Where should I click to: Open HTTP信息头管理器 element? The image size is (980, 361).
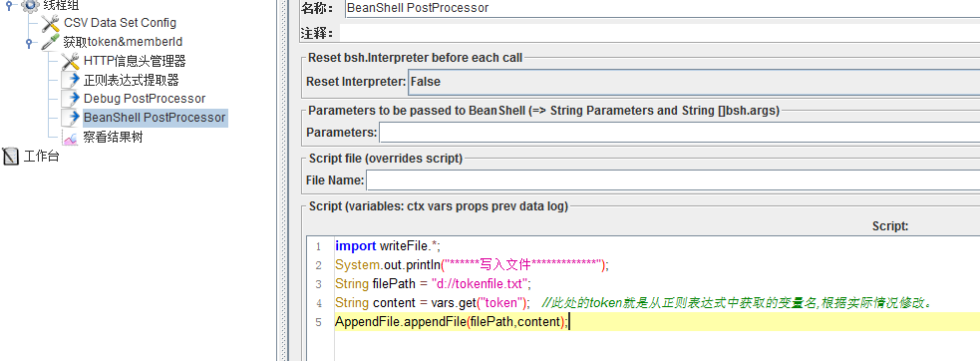pyautogui.click(x=135, y=61)
